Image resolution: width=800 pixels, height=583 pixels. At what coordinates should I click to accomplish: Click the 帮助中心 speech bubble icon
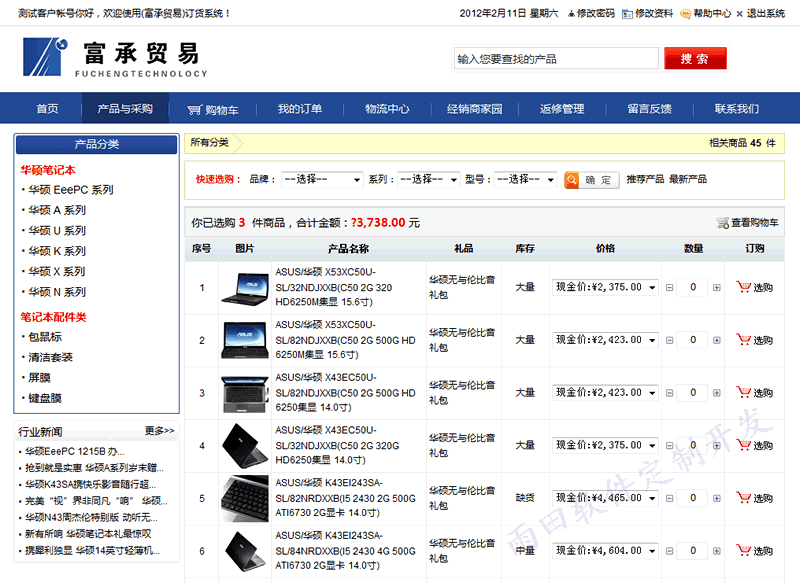coord(685,14)
